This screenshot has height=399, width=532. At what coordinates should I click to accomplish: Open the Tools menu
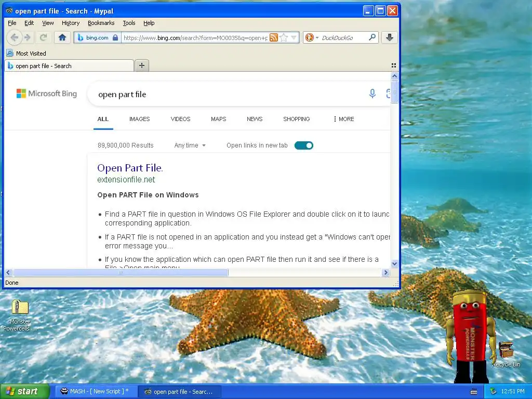pyautogui.click(x=129, y=23)
